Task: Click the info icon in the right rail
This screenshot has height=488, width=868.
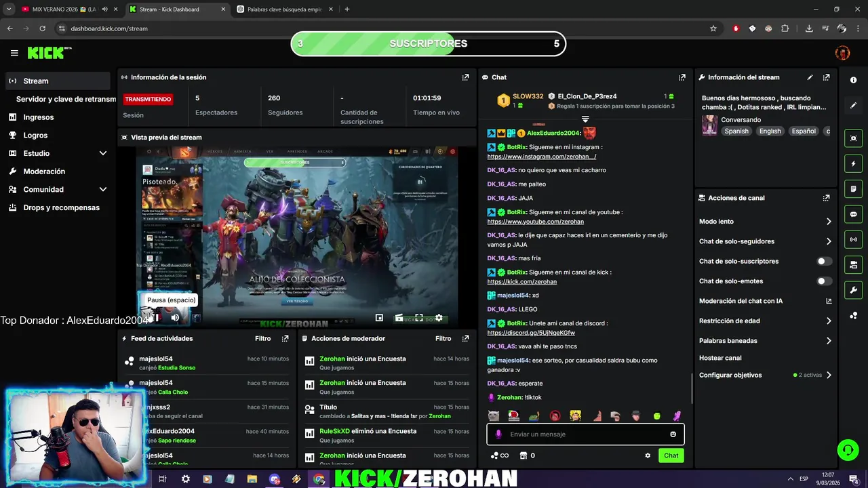Action: [x=853, y=80]
